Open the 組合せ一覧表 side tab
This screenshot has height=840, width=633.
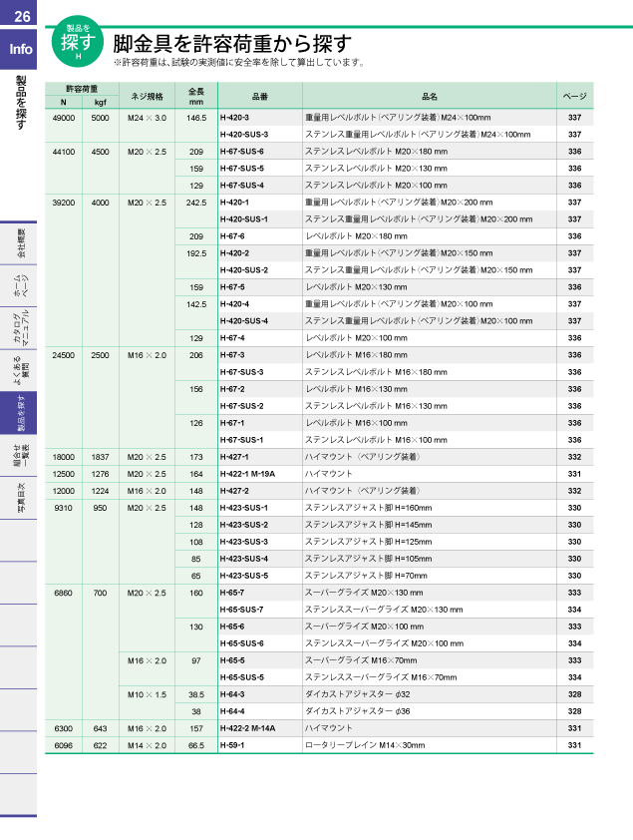pos(20,458)
